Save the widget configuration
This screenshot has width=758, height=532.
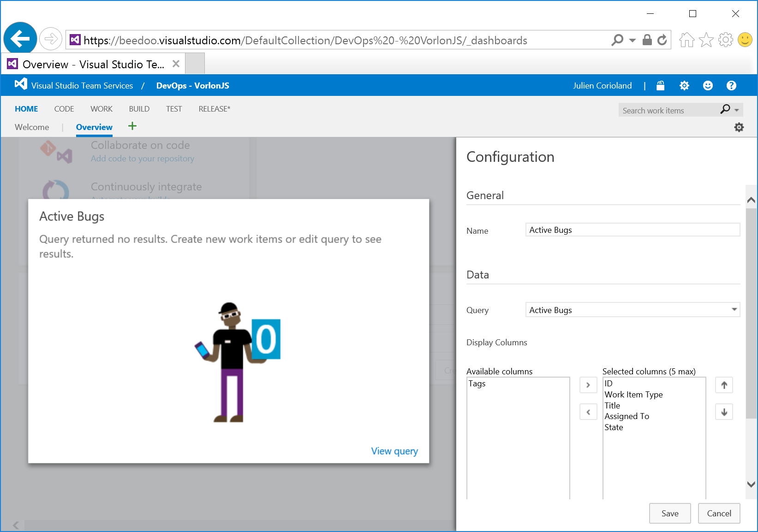coord(670,513)
